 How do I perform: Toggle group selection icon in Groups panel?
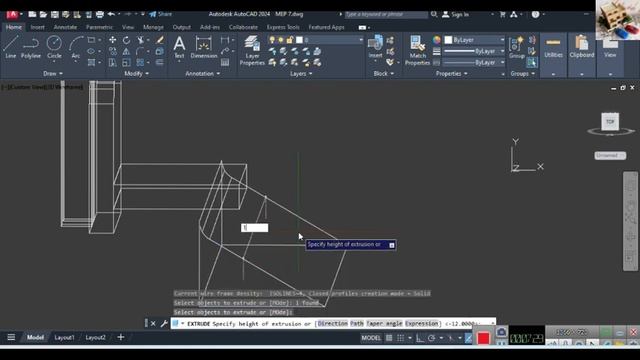point(531,62)
